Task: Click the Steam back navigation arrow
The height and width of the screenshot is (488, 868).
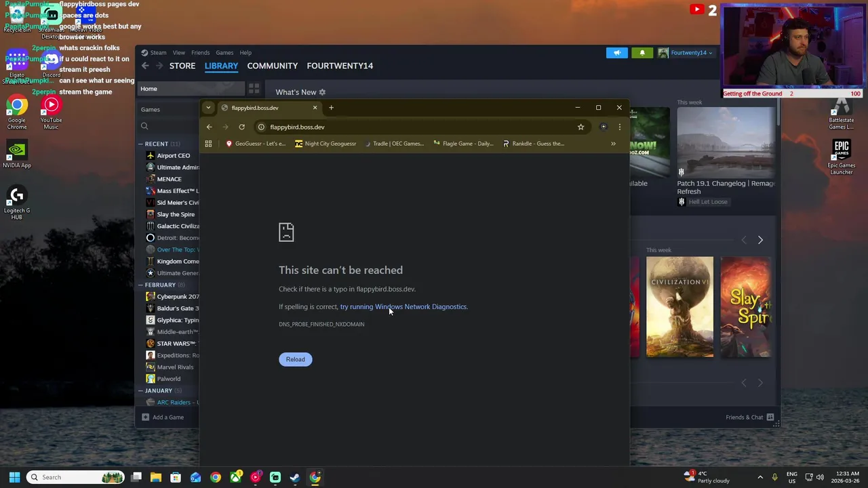Action: tap(145, 66)
